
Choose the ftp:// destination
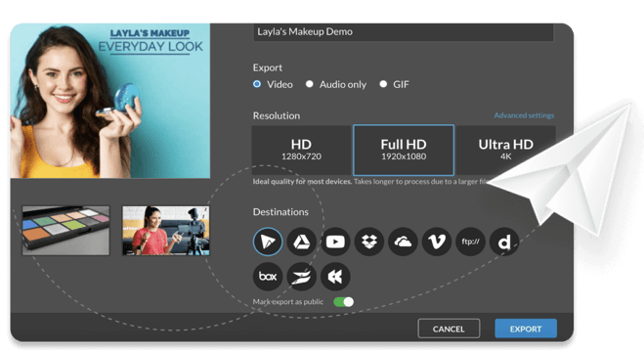coord(470,242)
